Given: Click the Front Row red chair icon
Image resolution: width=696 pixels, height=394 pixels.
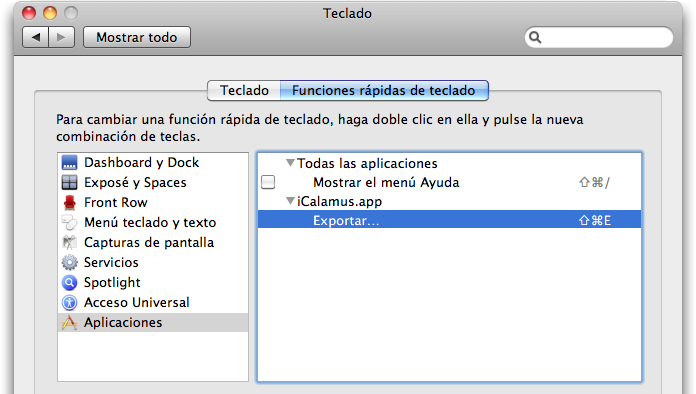Looking at the screenshot, I should [70, 202].
